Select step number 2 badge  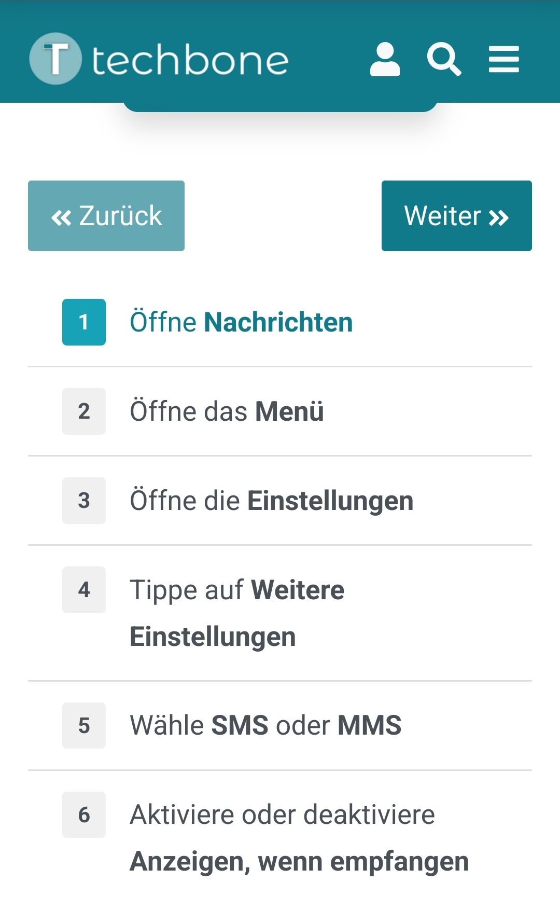(84, 411)
